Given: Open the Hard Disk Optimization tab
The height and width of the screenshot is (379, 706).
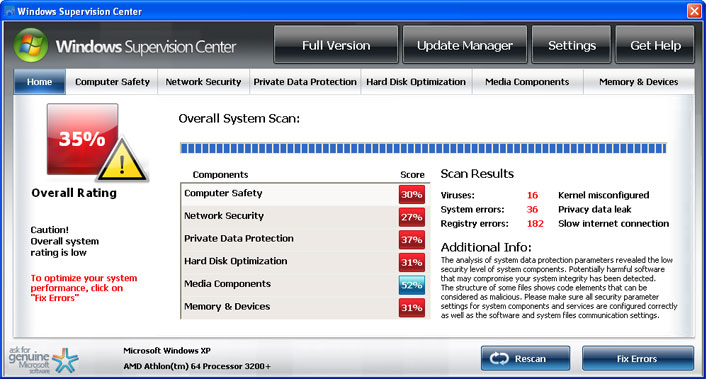Looking at the screenshot, I should pyautogui.click(x=416, y=82).
